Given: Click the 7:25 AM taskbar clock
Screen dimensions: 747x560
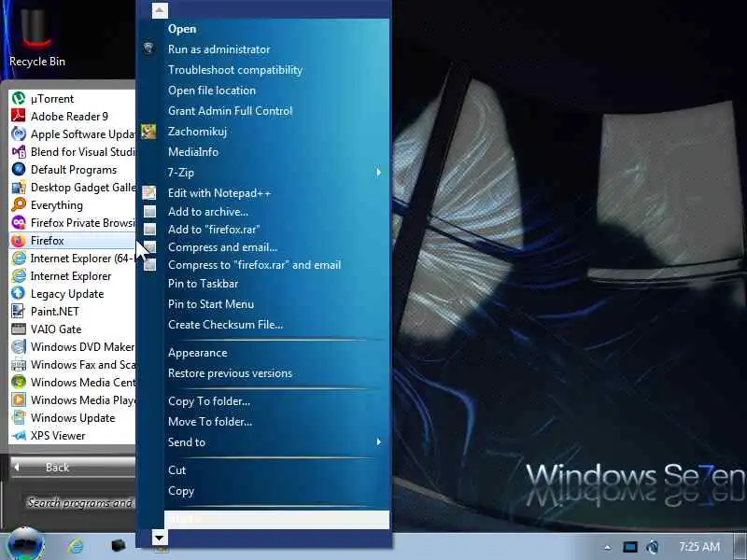Looking at the screenshot, I should tap(699, 547).
